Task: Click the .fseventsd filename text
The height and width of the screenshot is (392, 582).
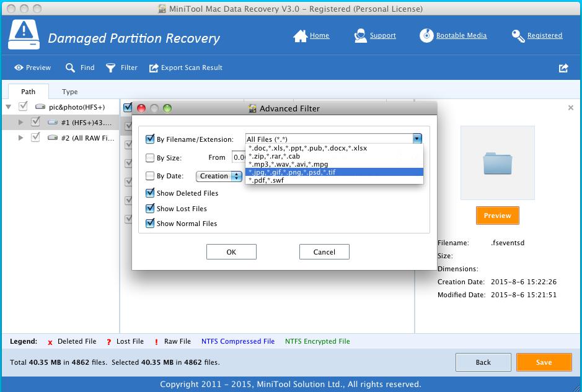Action: point(508,243)
